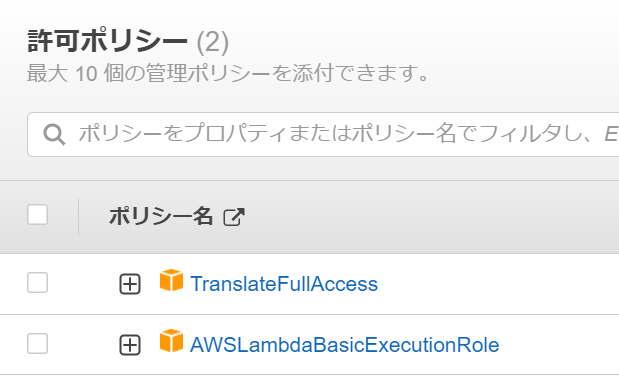Click the 許可ポリシー section heading
This screenshot has height=376, width=619.
coord(107,41)
